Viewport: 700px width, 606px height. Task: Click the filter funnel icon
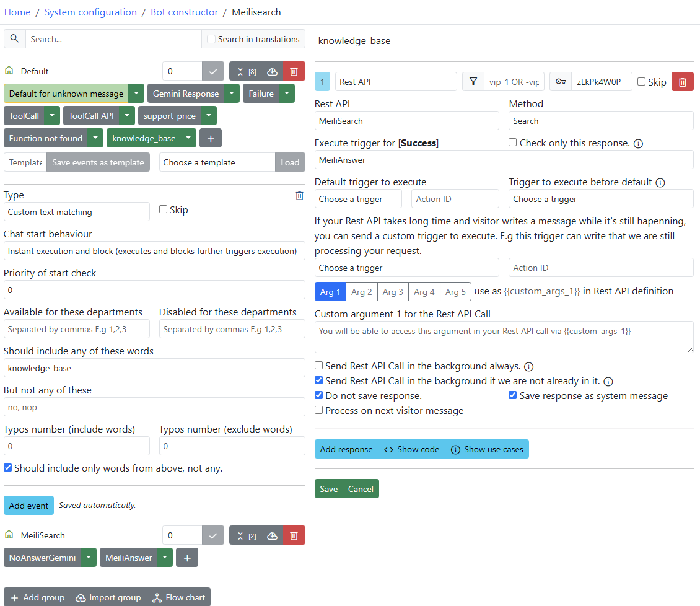pos(473,82)
